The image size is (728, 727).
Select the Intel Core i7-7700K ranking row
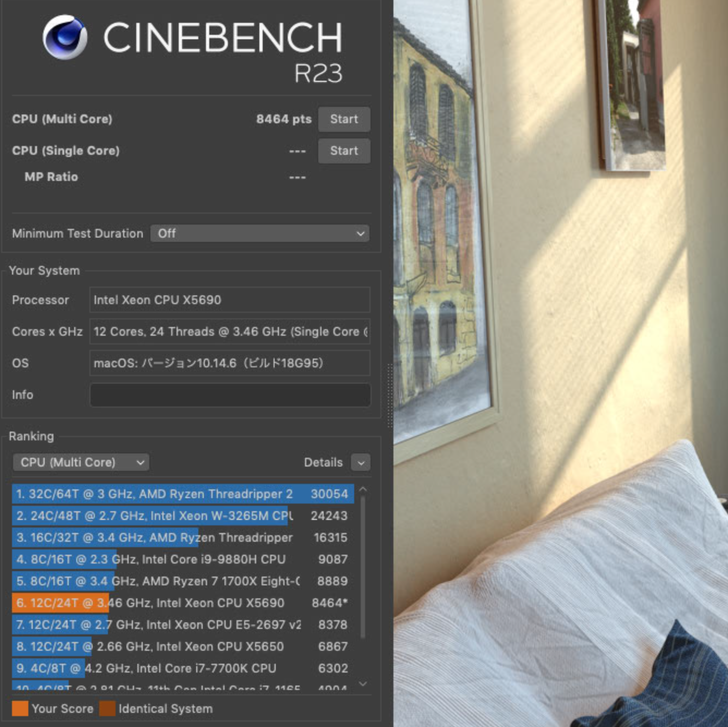[x=183, y=668]
